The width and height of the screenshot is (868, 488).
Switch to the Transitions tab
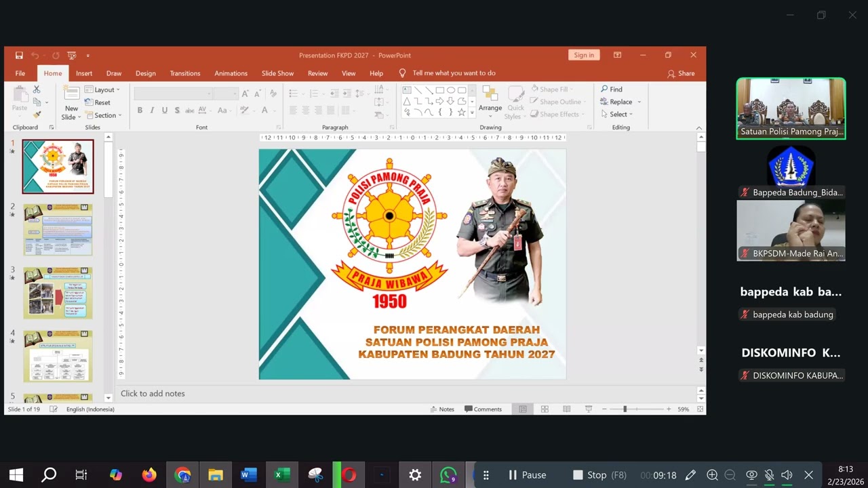point(185,73)
